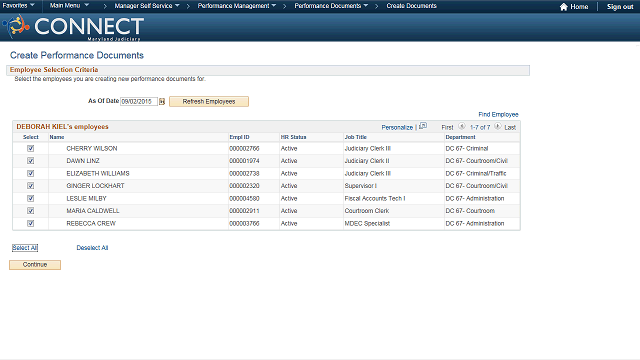The width and height of the screenshot is (640, 360).
Task: Go to previous page arrow in grid
Action: pyautogui.click(x=462, y=126)
